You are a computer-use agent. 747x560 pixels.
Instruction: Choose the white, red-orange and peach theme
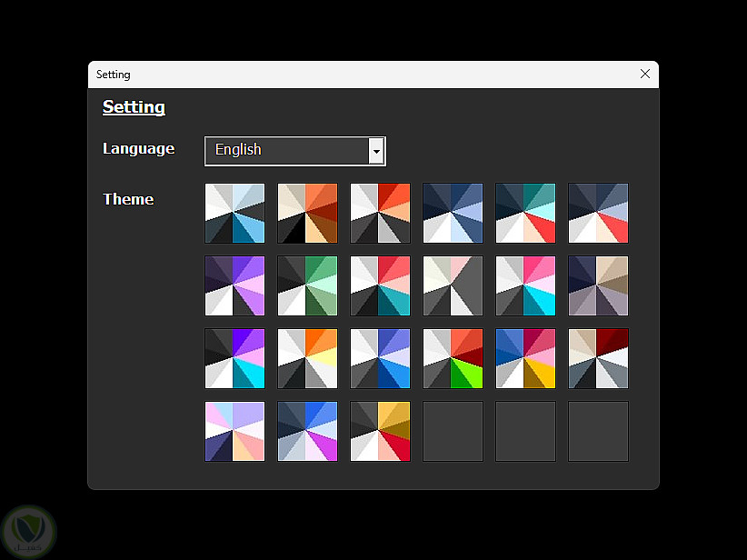[380, 213]
